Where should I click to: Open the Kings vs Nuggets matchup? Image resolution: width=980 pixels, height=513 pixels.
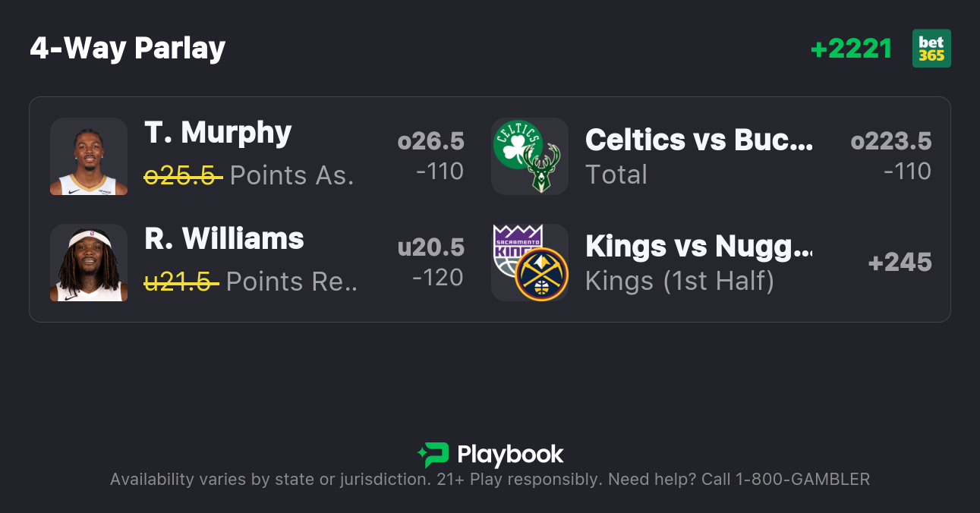[x=698, y=246]
